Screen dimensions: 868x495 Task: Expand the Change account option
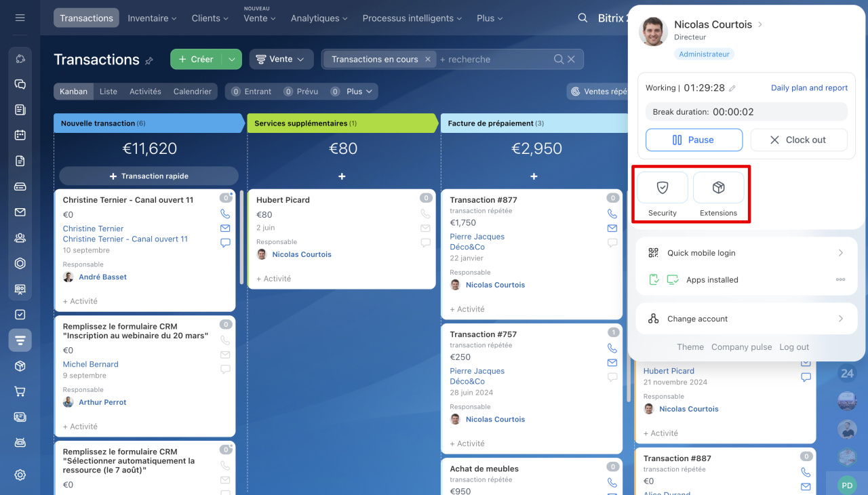pyautogui.click(x=746, y=319)
